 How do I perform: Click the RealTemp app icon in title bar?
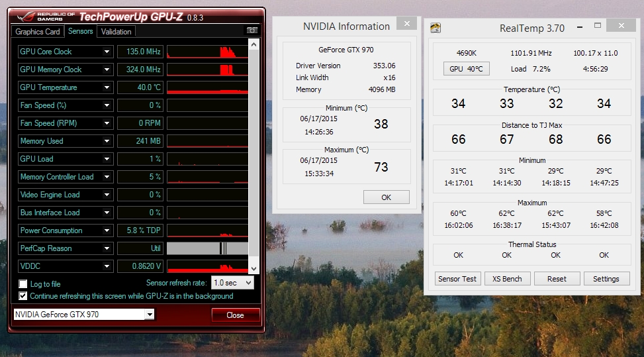click(436, 27)
